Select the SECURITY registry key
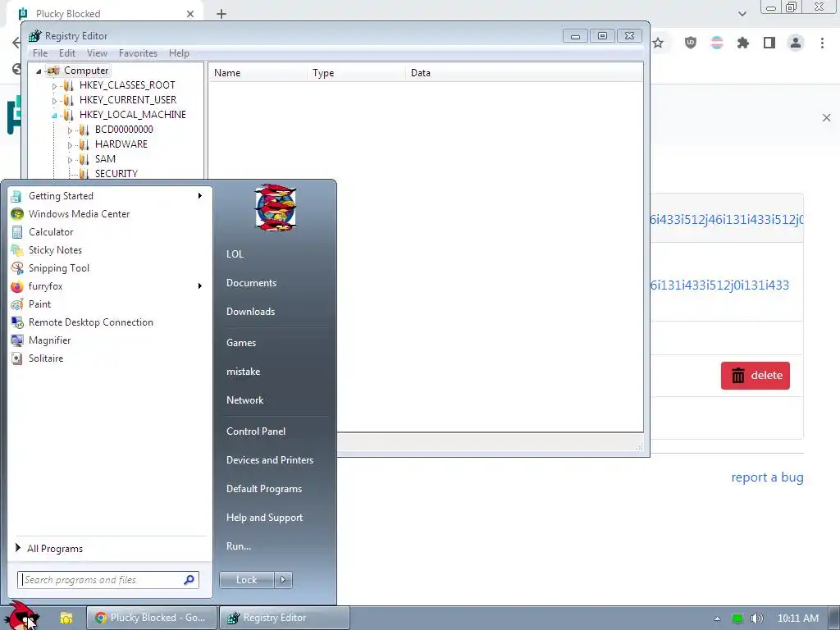This screenshot has height=630, width=840. [116, 174]
